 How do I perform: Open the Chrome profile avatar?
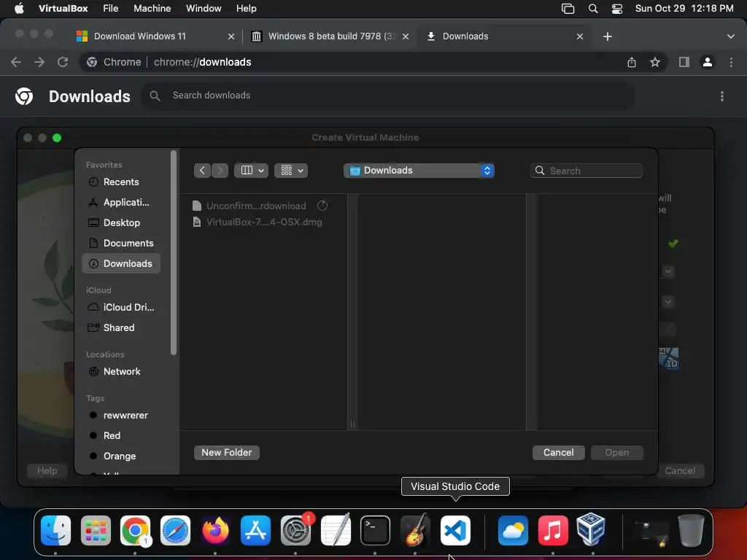[x=708, y=62]
